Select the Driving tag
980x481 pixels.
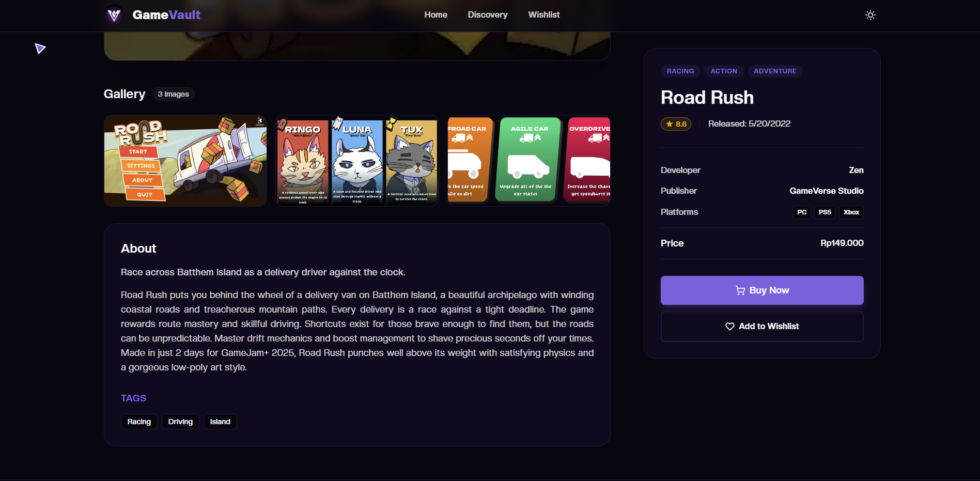(x=180, y=422)
